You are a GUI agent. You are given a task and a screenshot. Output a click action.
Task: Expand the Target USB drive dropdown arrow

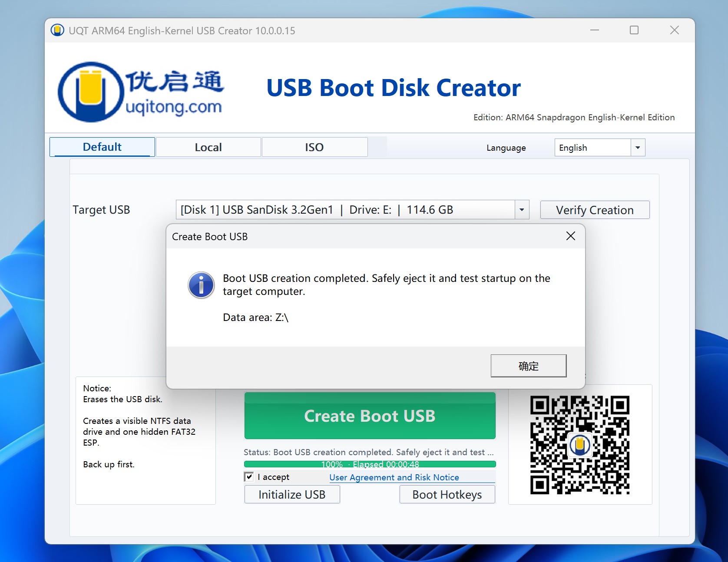click(522, 210)
